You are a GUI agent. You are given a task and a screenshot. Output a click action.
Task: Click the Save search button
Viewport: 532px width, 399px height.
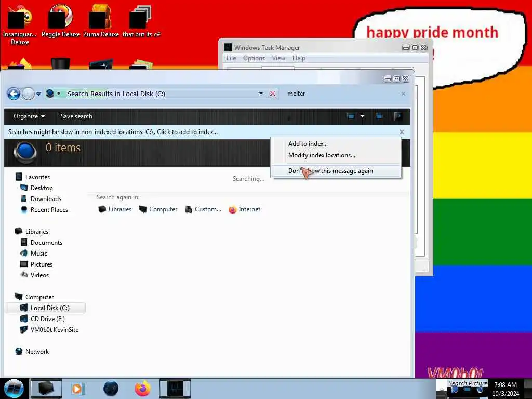tap(76, 116)
